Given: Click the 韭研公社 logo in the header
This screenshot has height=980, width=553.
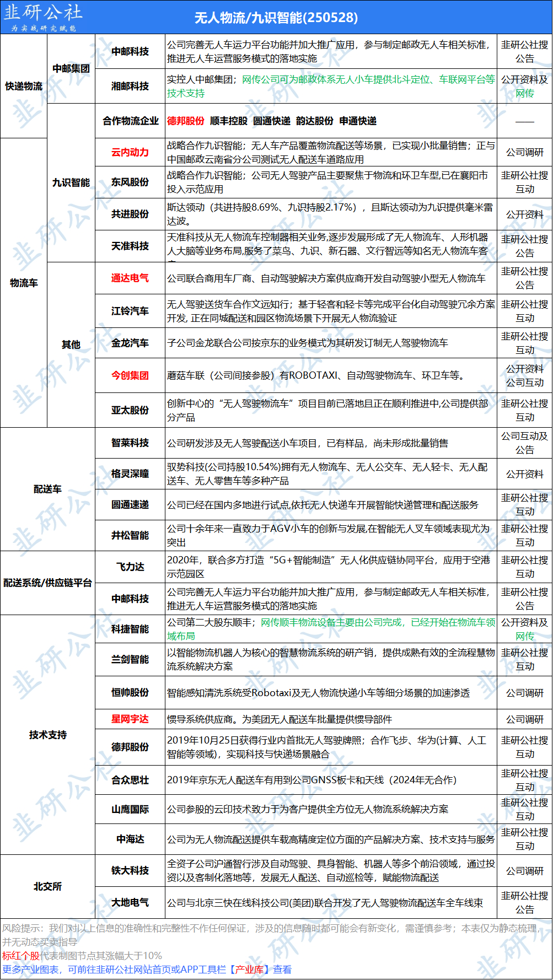Looking at the screenshot, I should point(43,17).
